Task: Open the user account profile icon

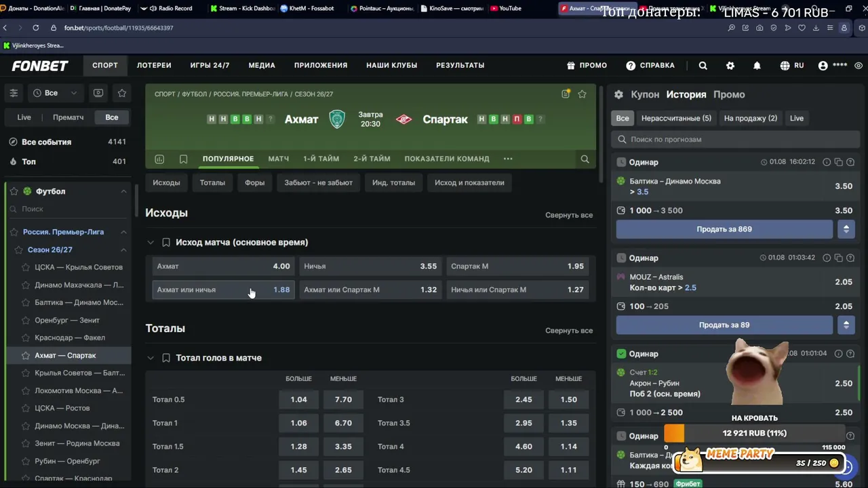Action: tap(823, 65)
